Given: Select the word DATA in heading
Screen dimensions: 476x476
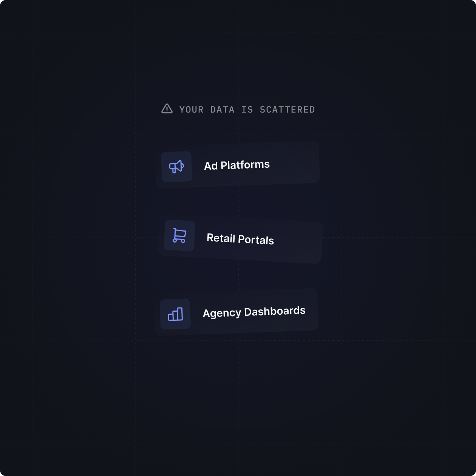Looking at the screenshot, I should point(222,110).
